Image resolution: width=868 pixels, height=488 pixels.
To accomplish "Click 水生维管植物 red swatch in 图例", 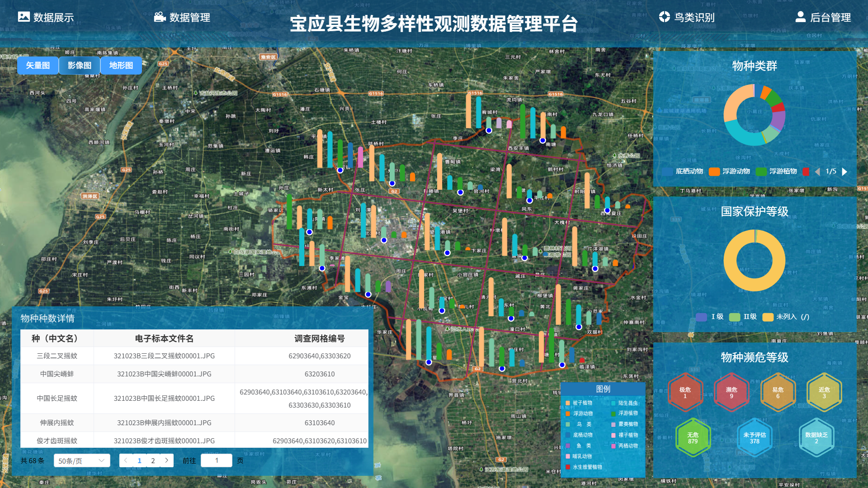I will [568, 467].
